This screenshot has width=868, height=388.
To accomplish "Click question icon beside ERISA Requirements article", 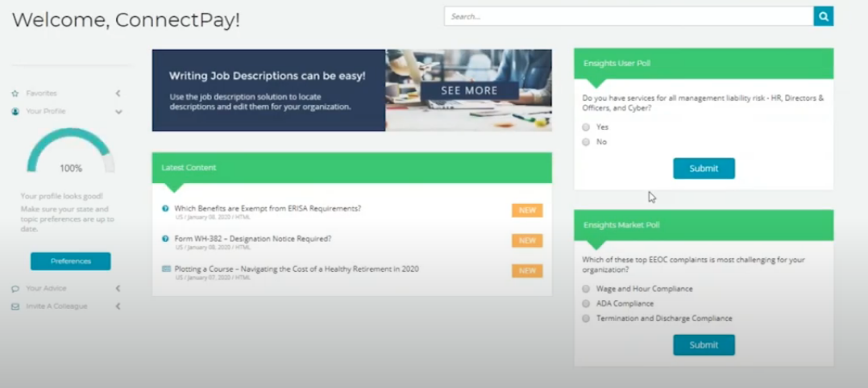I will pos(165,208).
